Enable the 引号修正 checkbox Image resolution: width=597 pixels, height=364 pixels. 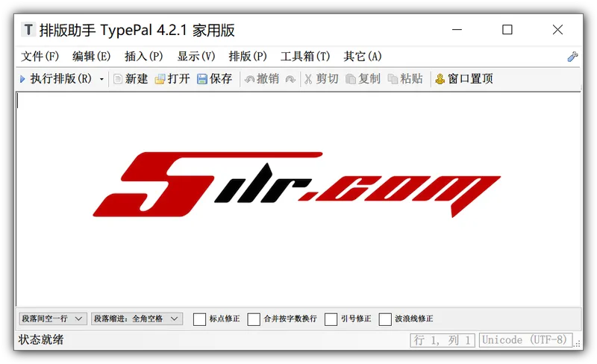point(331,319)
